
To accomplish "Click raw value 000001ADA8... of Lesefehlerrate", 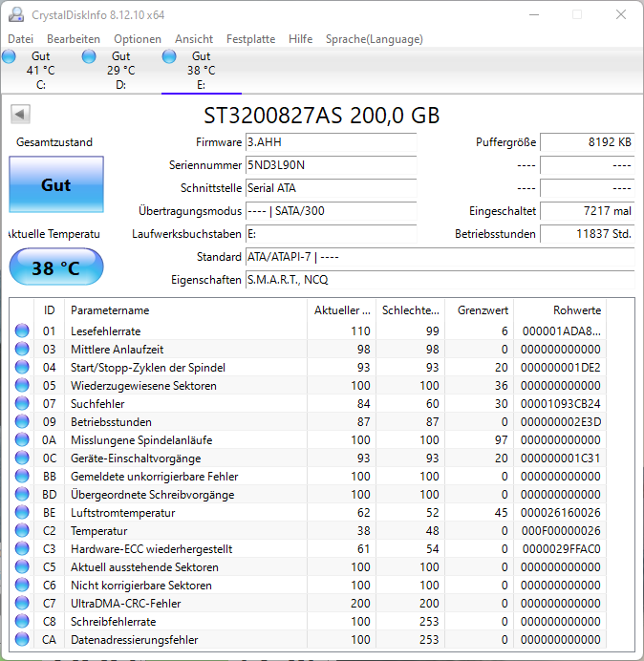I will coord(562,330).
